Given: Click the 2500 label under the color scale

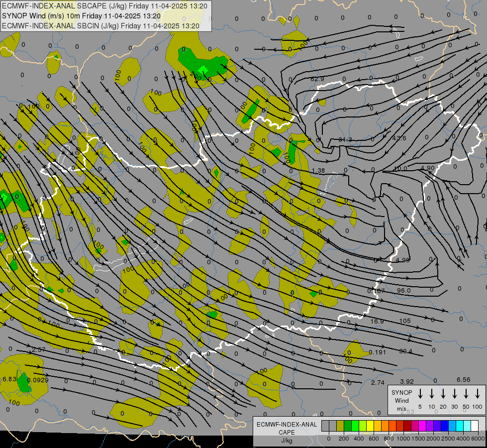Looking at the screenshot, I should pos(448,439).
